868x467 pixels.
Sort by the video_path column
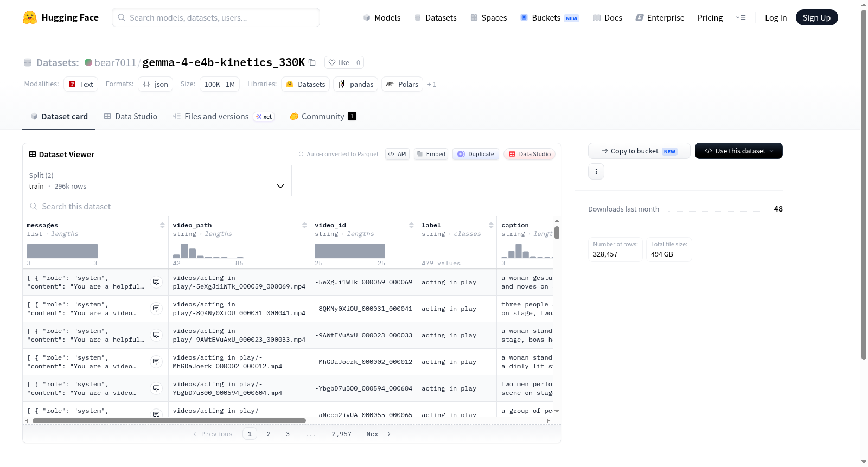[304, 225]
